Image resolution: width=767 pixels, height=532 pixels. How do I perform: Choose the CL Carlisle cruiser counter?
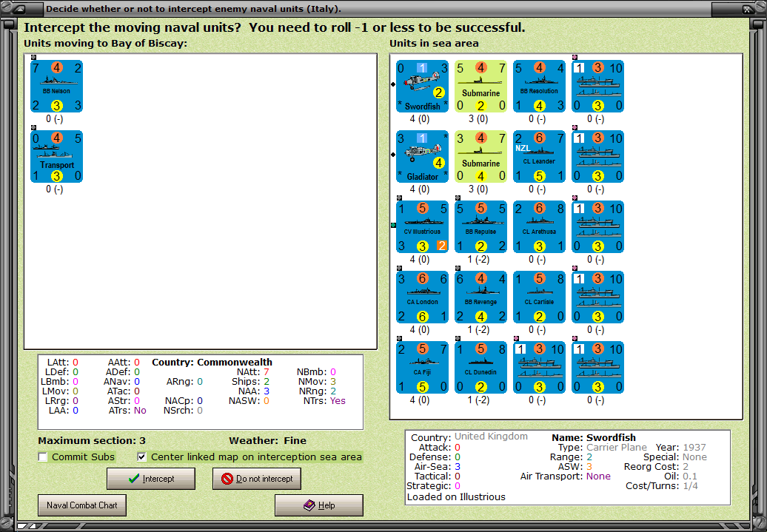(x=540, y=297)
